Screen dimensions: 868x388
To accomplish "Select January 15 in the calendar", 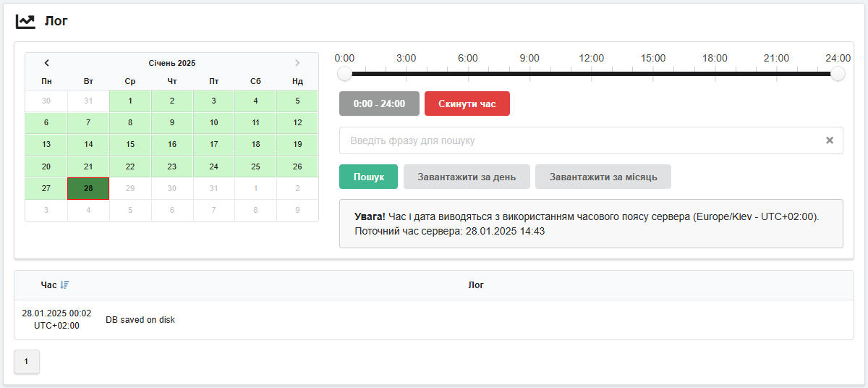I will click(130, 145).
